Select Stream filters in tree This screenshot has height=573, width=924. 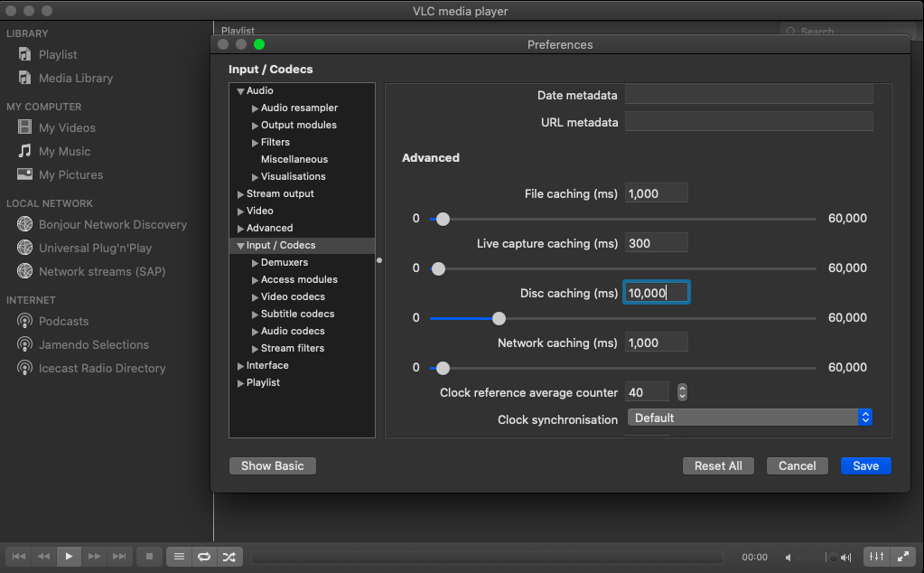pyautogui.click(x=293, y=348)
